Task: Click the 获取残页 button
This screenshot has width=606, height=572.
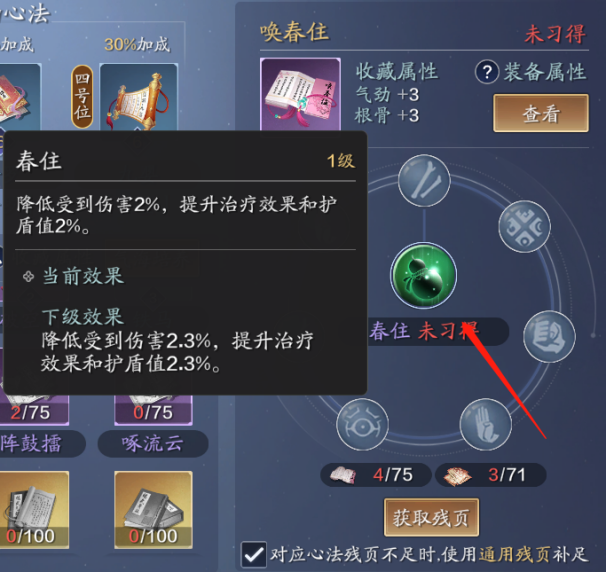Action: 431,517
